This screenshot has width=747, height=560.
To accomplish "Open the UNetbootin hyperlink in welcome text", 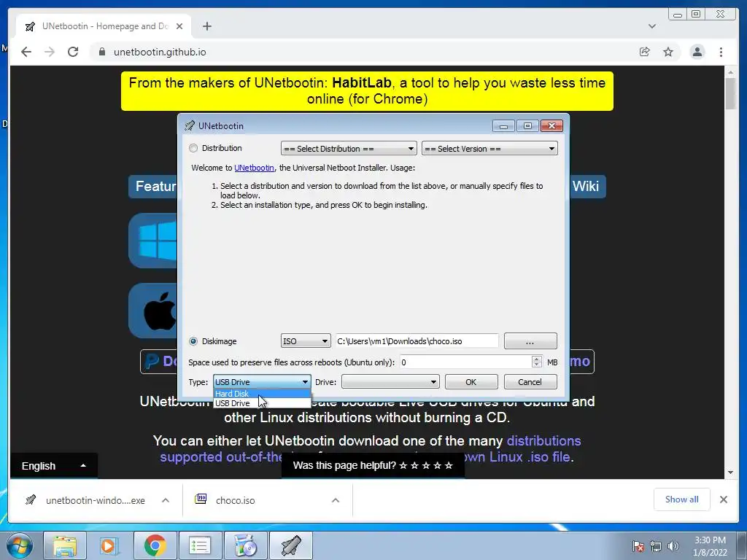I will [254, 168].
